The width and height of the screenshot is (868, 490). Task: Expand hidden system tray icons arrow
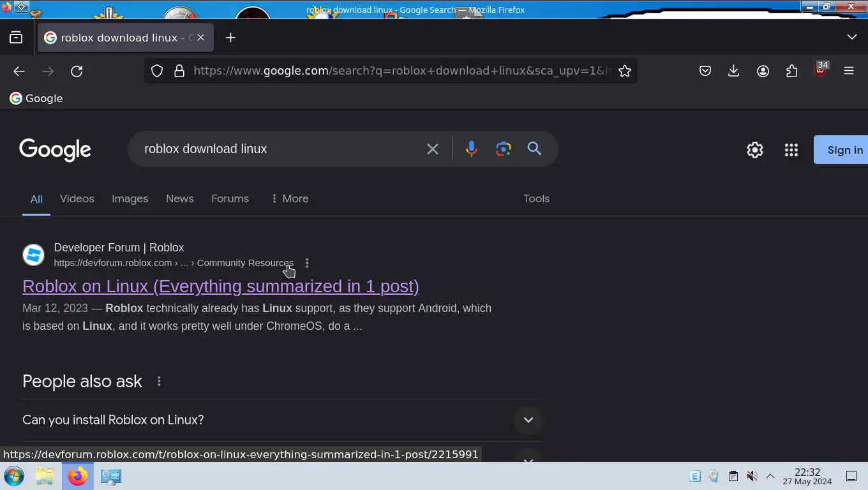coord(770,476)
